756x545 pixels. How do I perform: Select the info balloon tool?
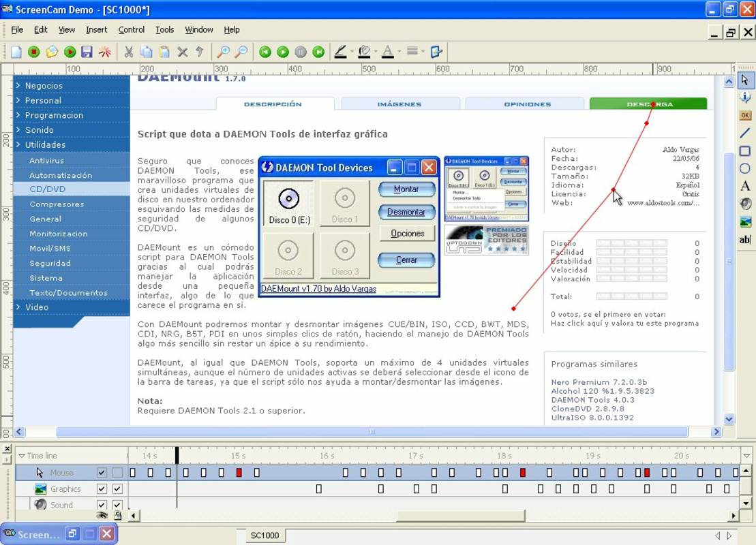point(745,97)
